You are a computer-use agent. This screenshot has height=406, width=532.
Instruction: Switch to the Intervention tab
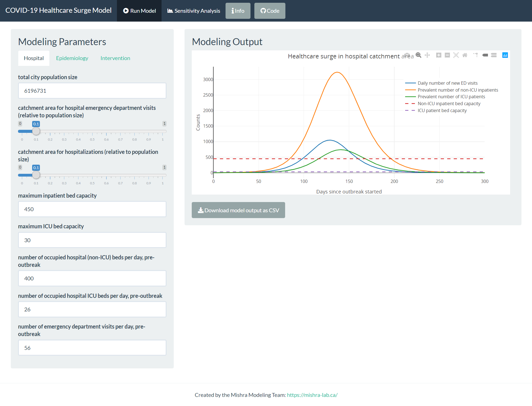click(115, 58)
